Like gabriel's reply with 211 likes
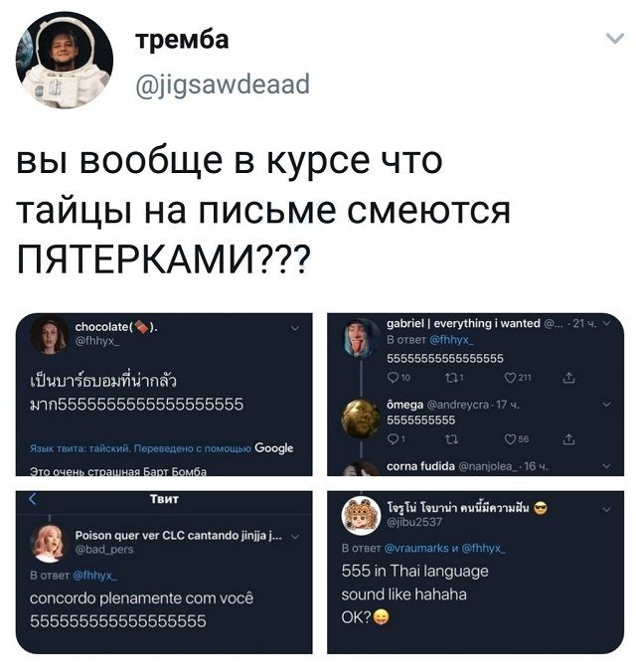 (510, 378)
